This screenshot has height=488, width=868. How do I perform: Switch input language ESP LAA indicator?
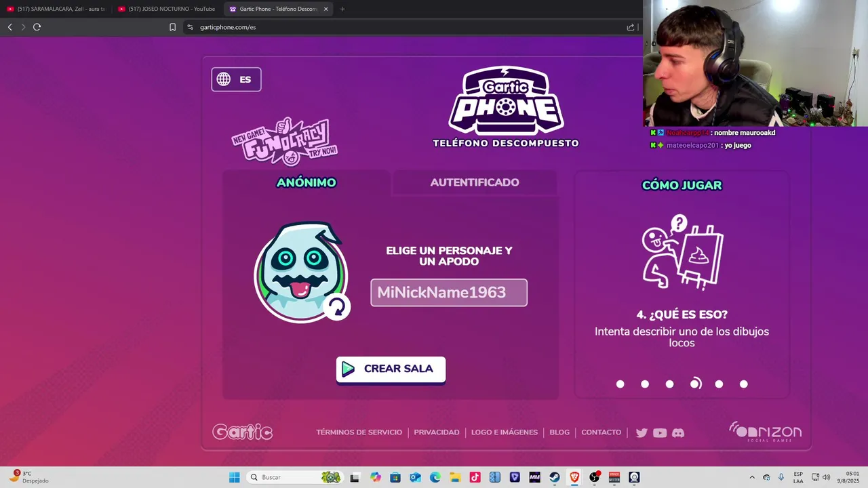pyautogui.click(x=798, y=477)
